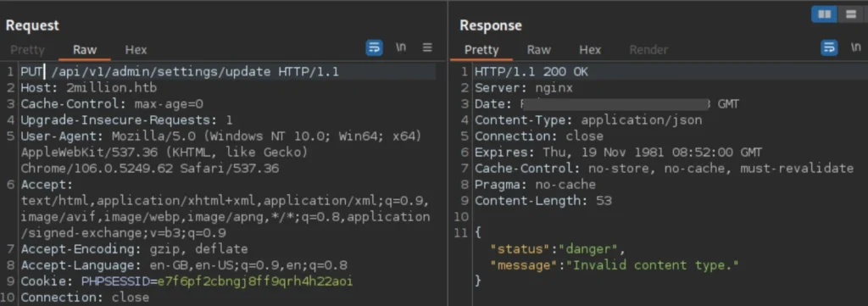Image resolution: width=868 pixels, height=306 pixels.
Task: Toggle non-printable \n characters in Response panel
Action: pos(855,47)
